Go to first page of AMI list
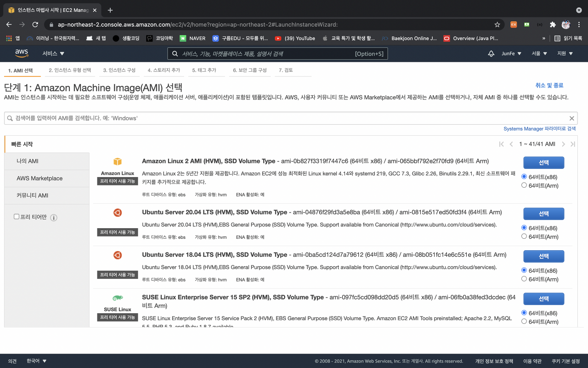Image resolution: width=588 pixels, height=368 pixels. coord(502,144)
